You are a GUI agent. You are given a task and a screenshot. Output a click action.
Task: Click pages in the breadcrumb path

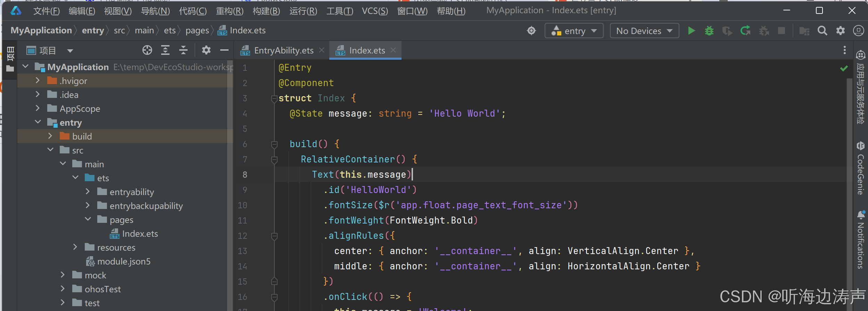point(197,31)
